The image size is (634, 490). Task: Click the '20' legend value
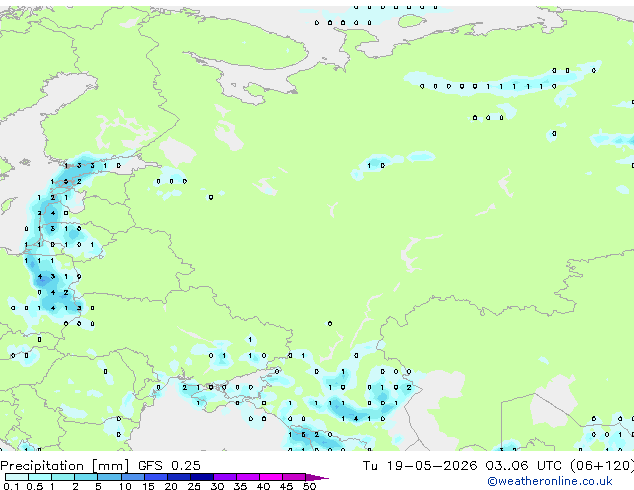pos(171,486)
